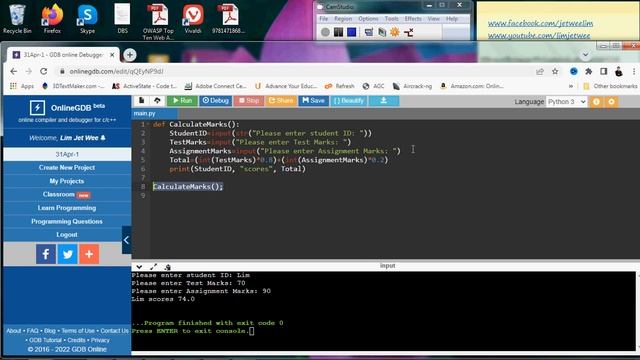640x360 pixels.
Task: Launch Firefox from the desktop
Action: click(52, 19)
